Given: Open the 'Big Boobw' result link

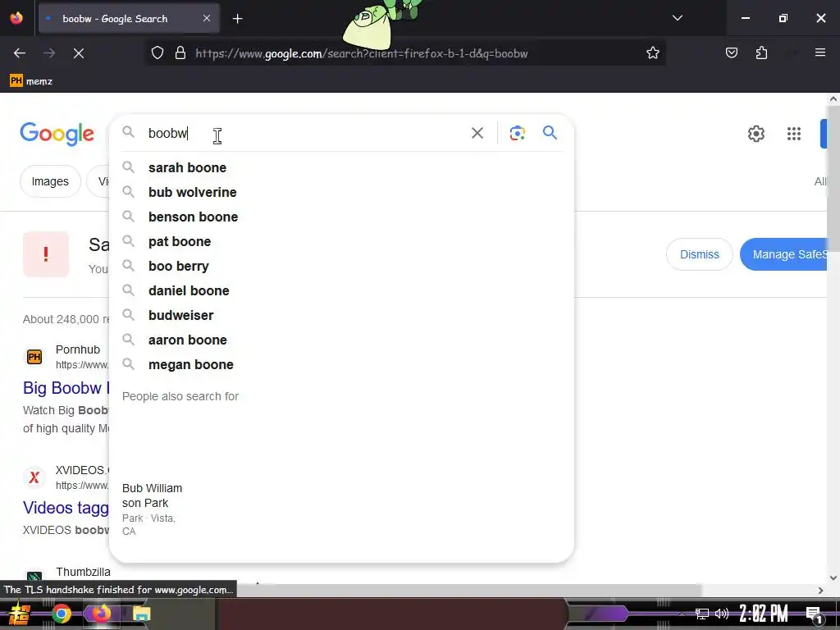Looking at the screenshot, I should click(66, 388).
